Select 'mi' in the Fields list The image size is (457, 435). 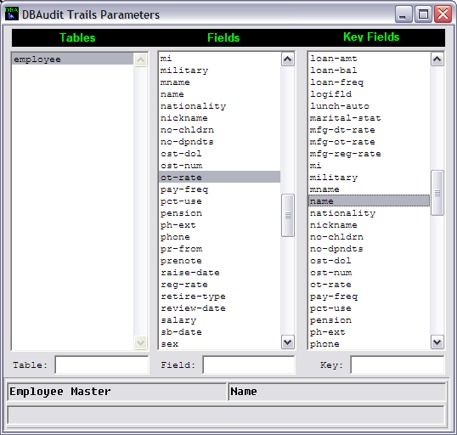click(x=220, y=58)
